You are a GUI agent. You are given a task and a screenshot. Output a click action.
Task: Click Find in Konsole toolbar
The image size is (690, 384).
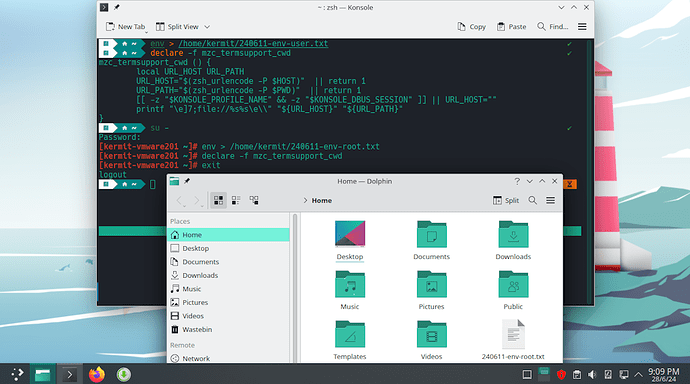[553, 27]
